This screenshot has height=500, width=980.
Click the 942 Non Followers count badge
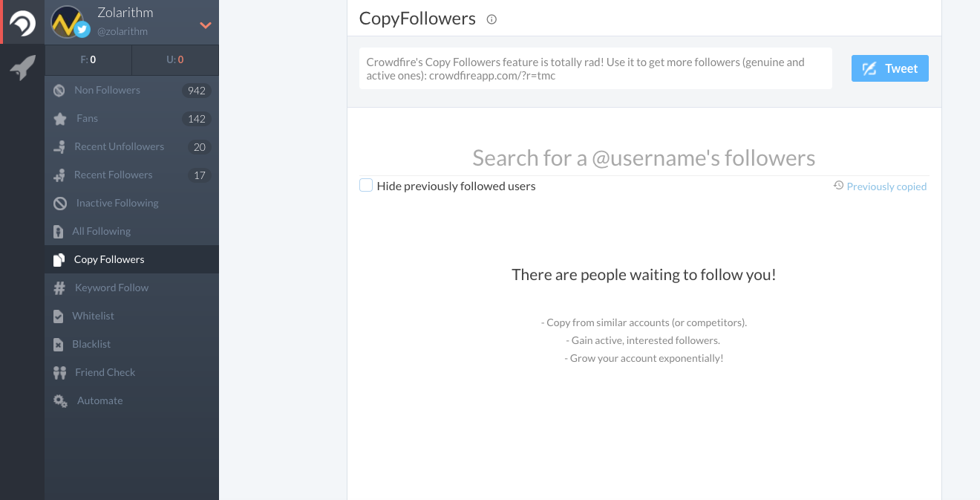(x=197, y=91)
